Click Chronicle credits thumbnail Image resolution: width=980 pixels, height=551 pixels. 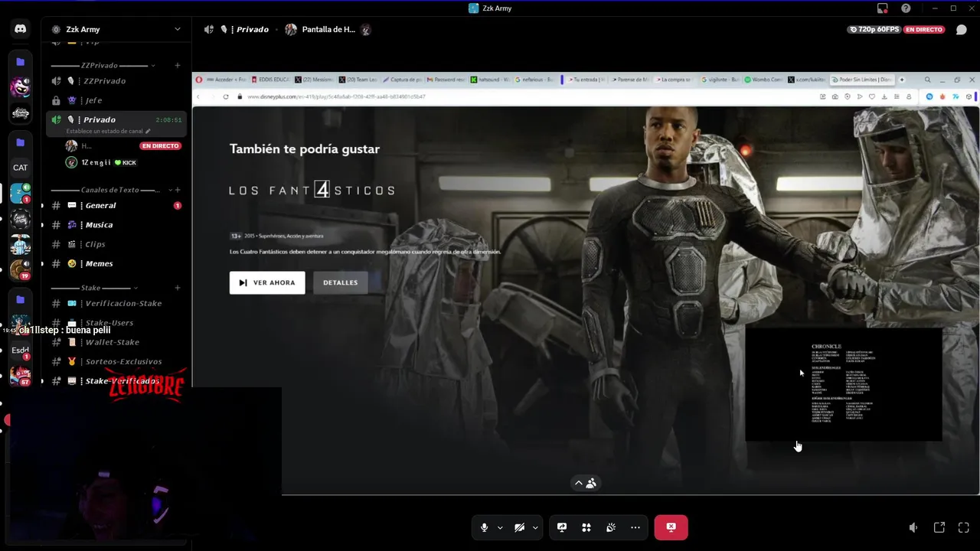tap(844, 384)
